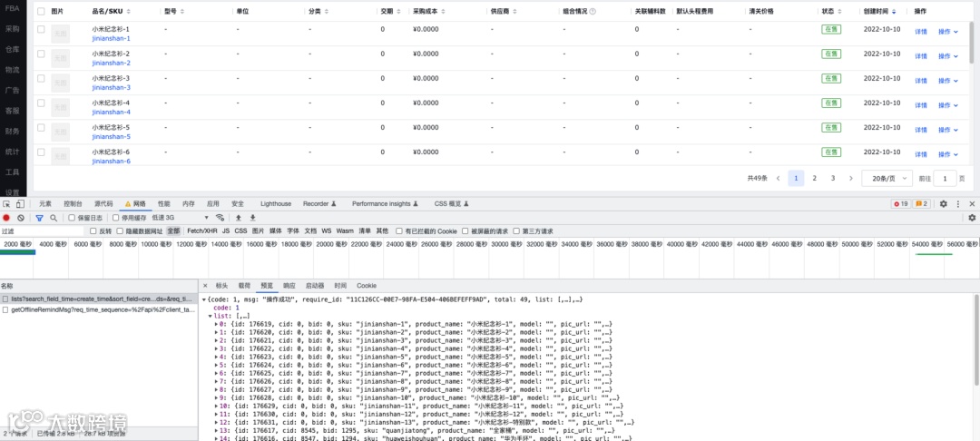980x441 pixels.
Task: Open the 20条/页 page size dropdown
Action: pos(887,178)
